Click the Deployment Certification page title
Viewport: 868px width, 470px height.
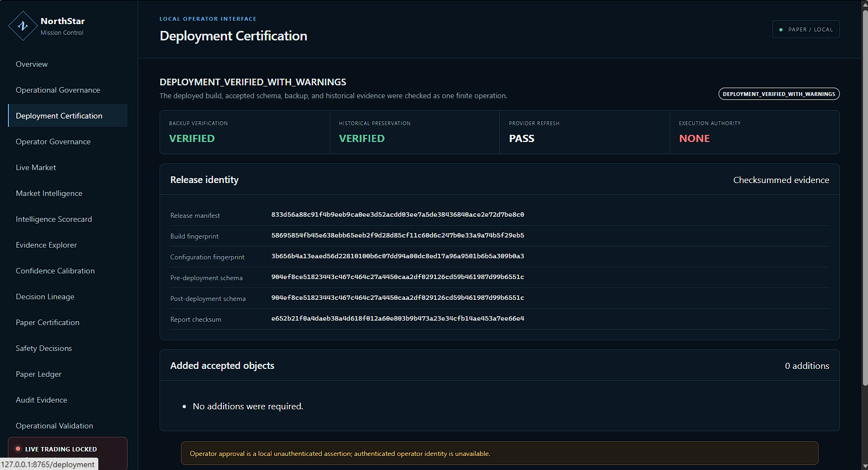coord(233,36)
